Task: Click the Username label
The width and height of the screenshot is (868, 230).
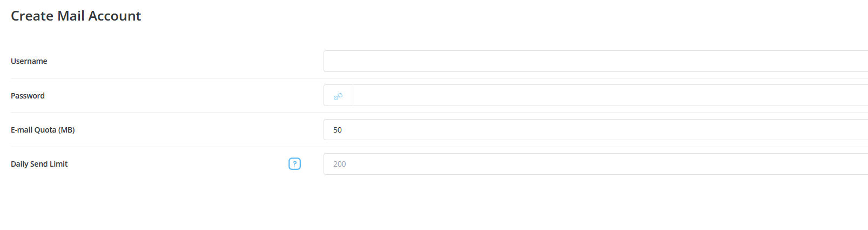Action: pos(29,61)
